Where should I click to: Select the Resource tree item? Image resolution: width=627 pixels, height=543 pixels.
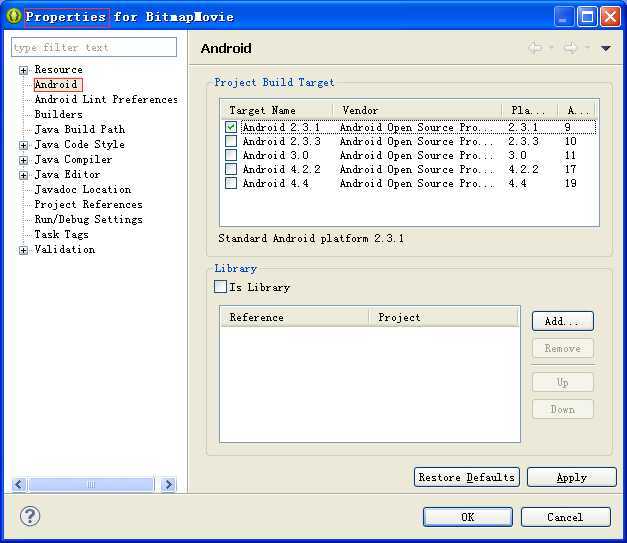(x=58, y=69)
